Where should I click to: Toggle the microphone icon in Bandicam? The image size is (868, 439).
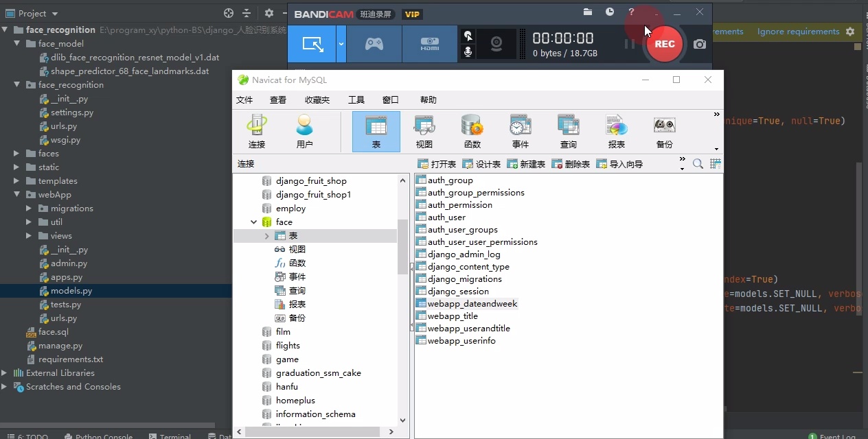tap(468, 52)
